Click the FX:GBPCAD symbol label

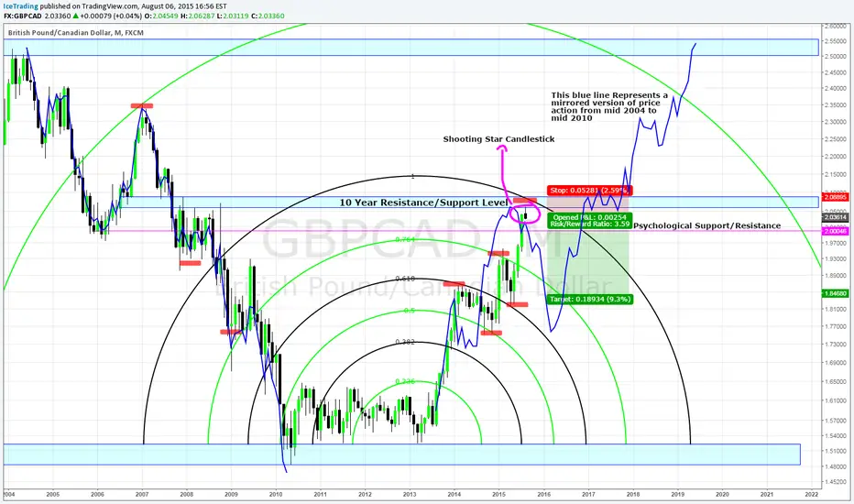(23, 16)
